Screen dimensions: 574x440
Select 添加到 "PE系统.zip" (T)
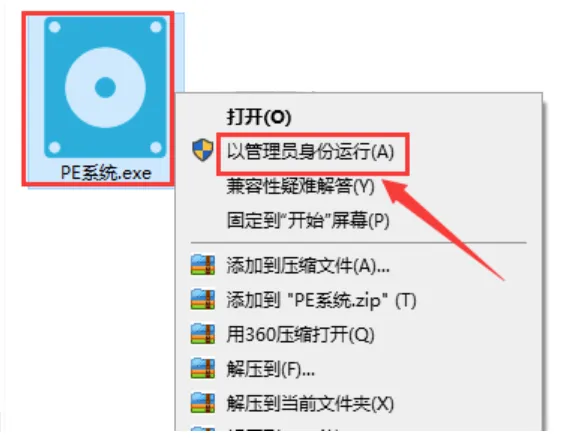click(x=321, y=300)
